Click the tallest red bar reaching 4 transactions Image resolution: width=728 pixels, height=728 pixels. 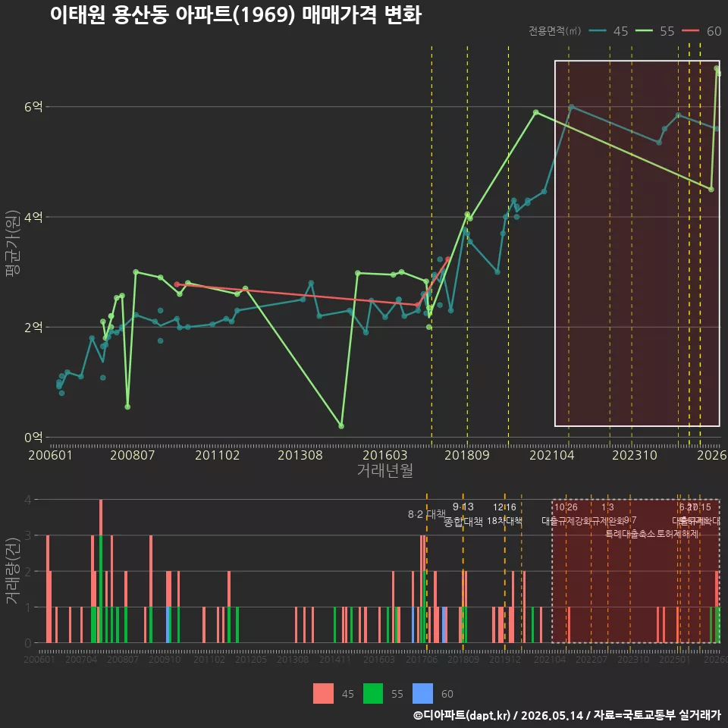point(101,518)
